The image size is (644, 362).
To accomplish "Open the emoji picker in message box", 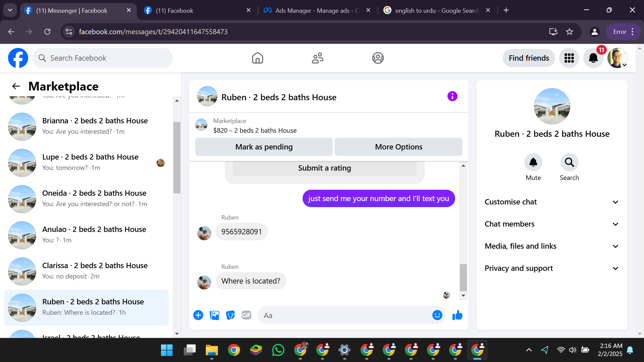I will [437, 315].
